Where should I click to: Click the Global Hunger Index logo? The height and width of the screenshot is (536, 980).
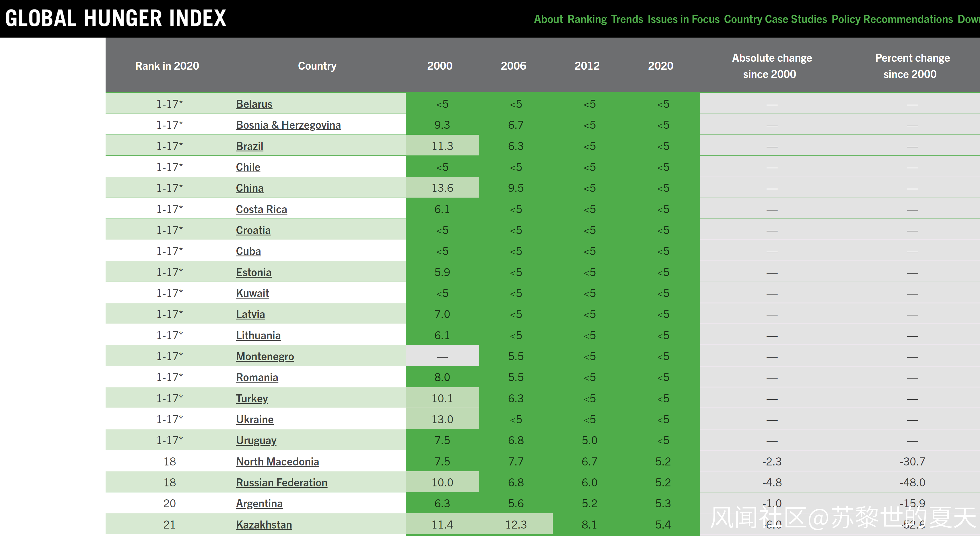click(x=116, y=18)
